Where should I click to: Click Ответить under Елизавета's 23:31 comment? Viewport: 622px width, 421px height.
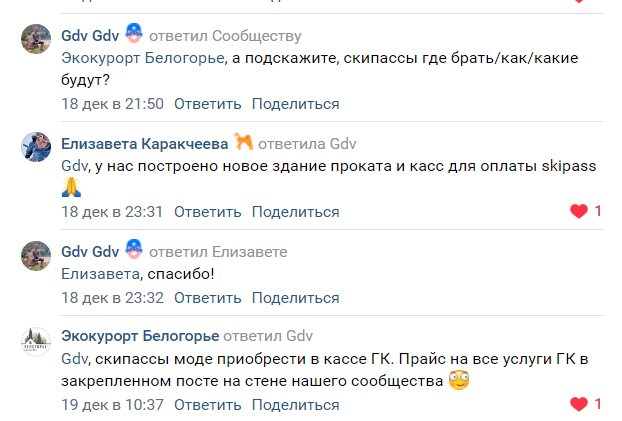click(x=207, y=212)
